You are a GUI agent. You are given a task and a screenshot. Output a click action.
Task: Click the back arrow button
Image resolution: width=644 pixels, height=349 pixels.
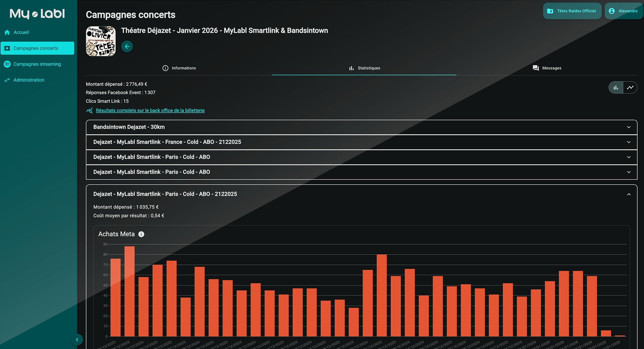coord(127,47)
